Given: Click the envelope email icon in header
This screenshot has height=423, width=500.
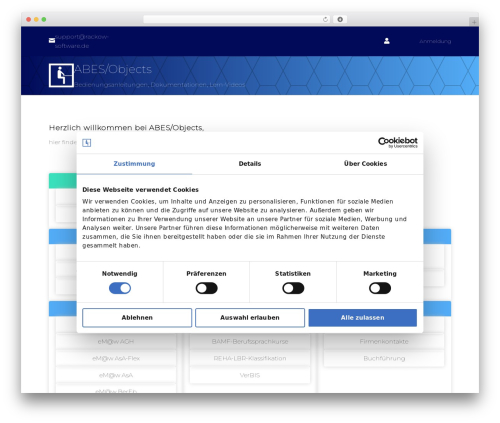Looking at the screenshot, I should [52, 40].
